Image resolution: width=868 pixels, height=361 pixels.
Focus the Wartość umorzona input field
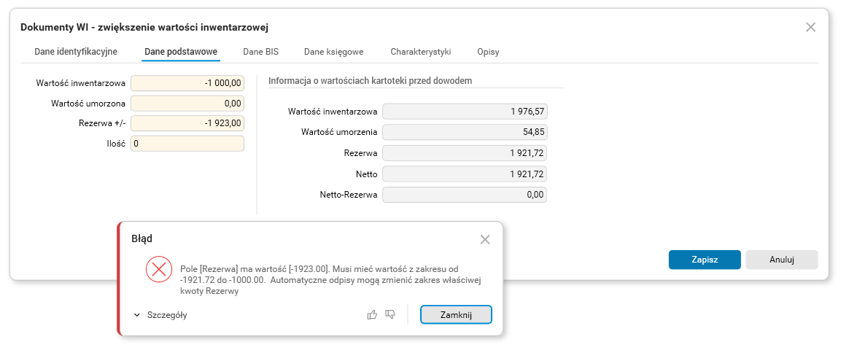pyautogui.click(x=187, y=104)
